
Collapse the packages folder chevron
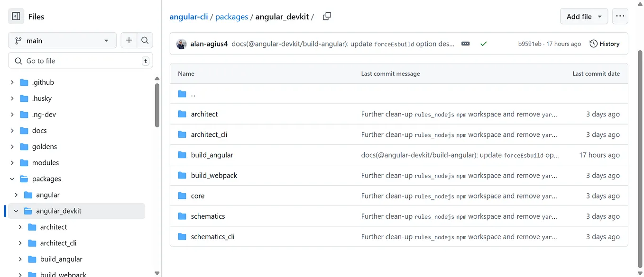pos(12,179)
